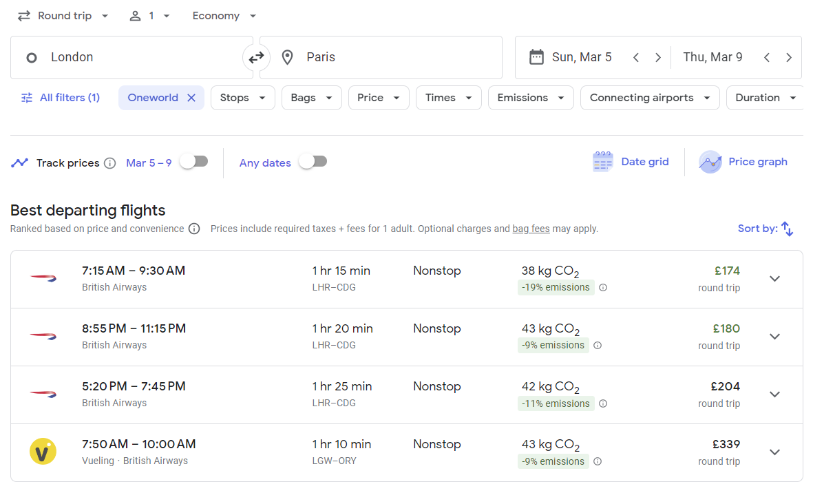Expand the £180 flight details
This screenshot has height=504, width=813.
tap(774, 337)
